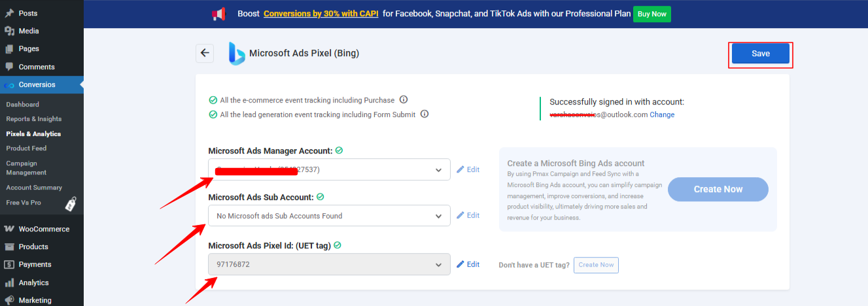The height and width of the screenshot is (306, 868).
Task: Click the price tag icon near Free Vs Pro
Action: pos(71,204)
